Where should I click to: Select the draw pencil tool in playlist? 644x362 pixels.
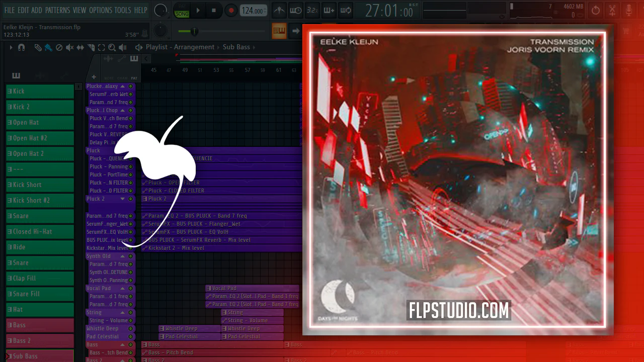[38, 47]
